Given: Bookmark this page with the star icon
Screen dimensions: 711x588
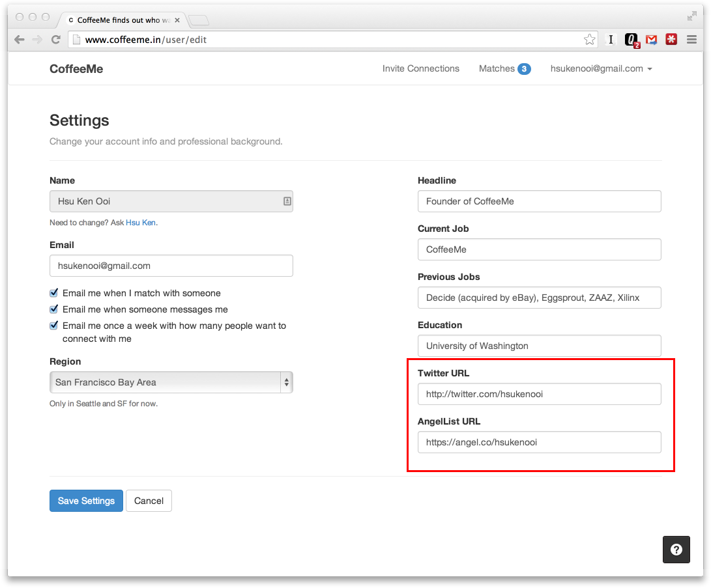Looking at the screenshot, I should coord(589,40).
